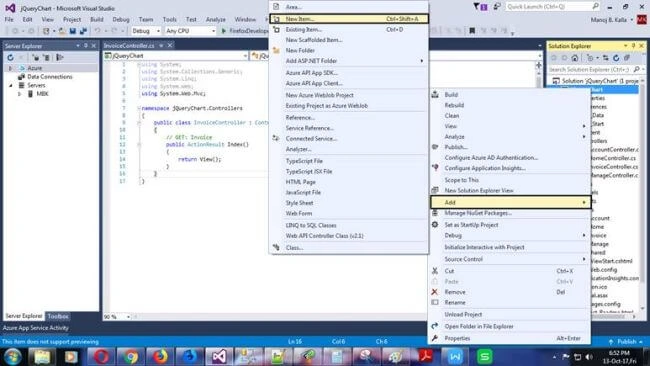
Task: Click Solution Explorer Home icon
Action: (x=574, y=58)
